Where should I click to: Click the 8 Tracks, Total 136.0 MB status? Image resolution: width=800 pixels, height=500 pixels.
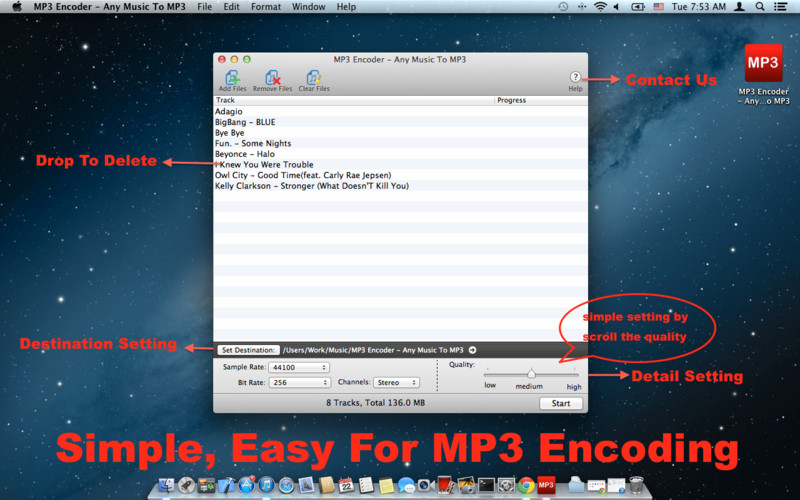click(x=376, y=403)
